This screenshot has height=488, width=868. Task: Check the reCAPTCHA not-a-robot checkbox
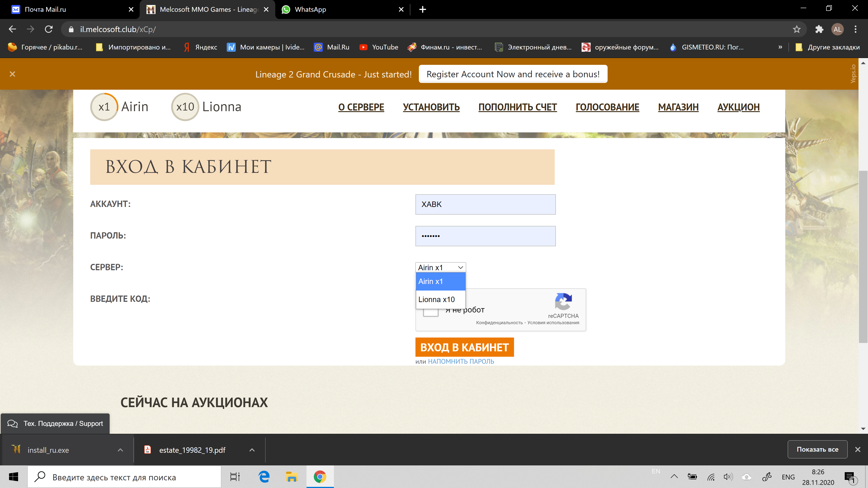tap(431, 313)
